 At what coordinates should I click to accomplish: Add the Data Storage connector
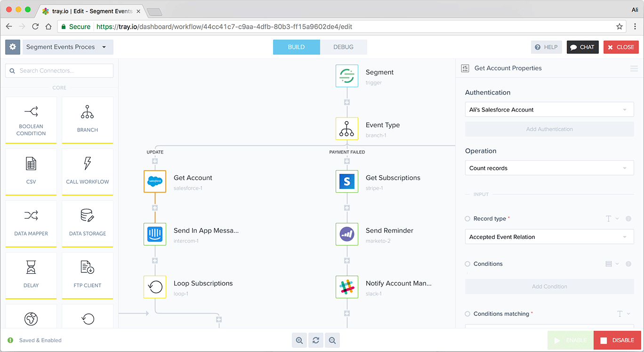tap(88, 224)
